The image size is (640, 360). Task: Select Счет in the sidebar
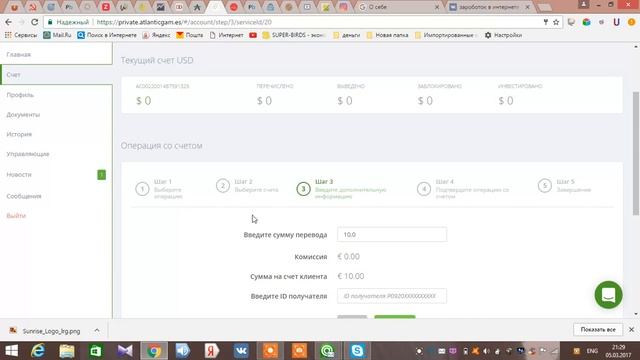[x=56, y=75]
